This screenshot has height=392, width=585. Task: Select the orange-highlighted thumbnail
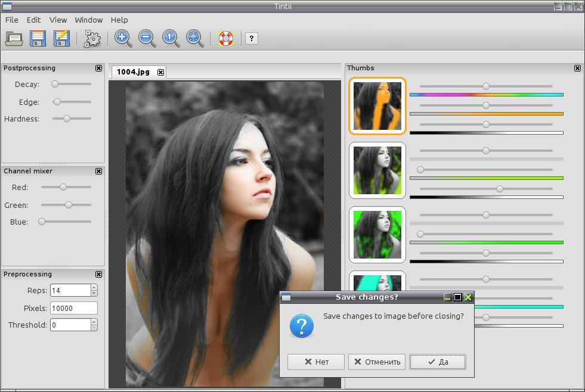click(x=377, y=106)
